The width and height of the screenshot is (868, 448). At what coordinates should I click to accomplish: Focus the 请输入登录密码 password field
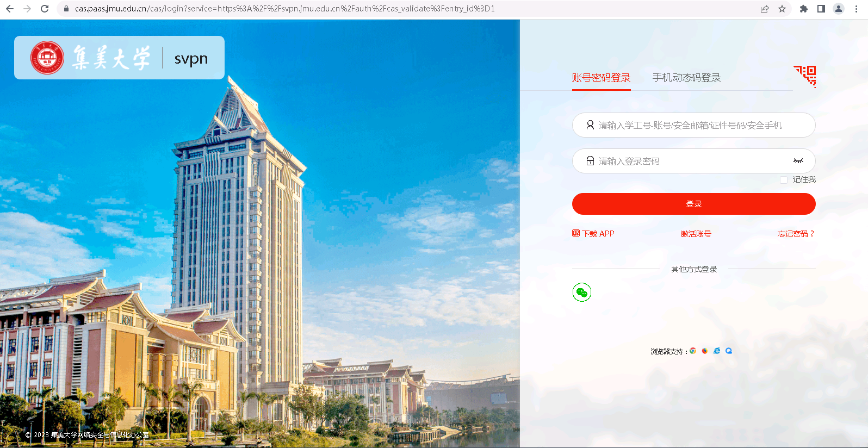click(x=693, y=161)
